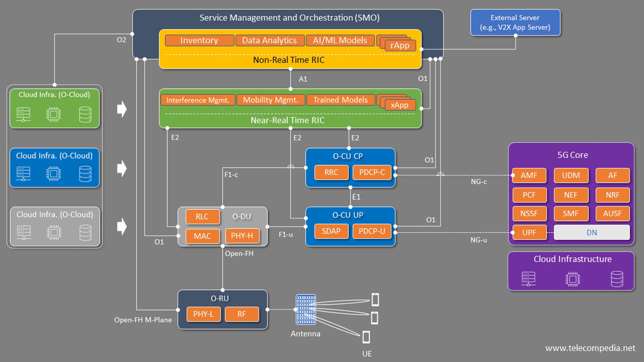Click the External Server box
644x362 pixels.
pos(515,23)
